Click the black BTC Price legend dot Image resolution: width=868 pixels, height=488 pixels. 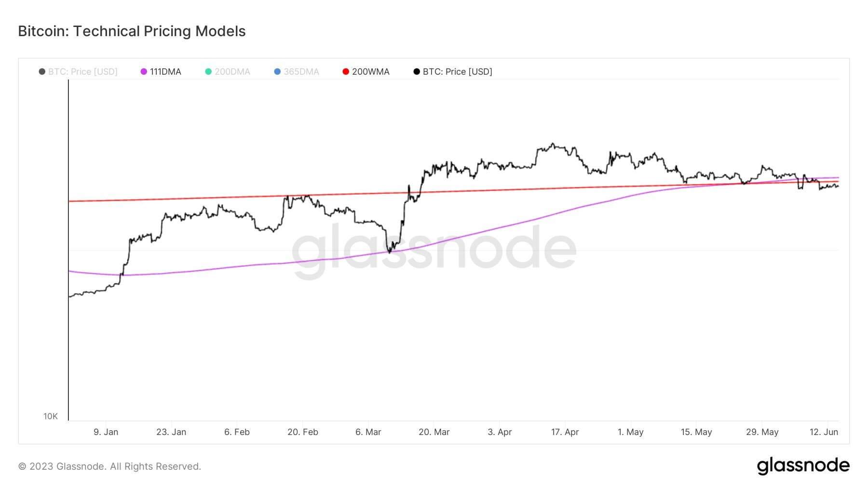[417, 72]
